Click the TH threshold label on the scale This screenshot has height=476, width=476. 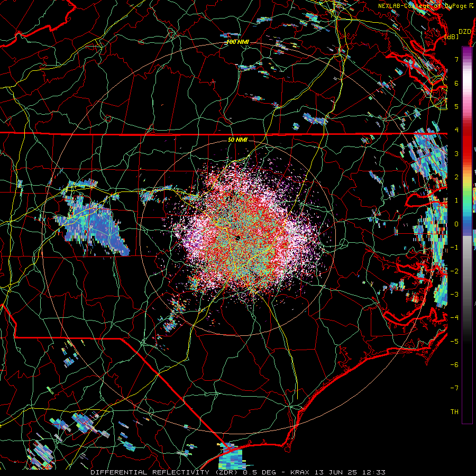click(454, 412)
